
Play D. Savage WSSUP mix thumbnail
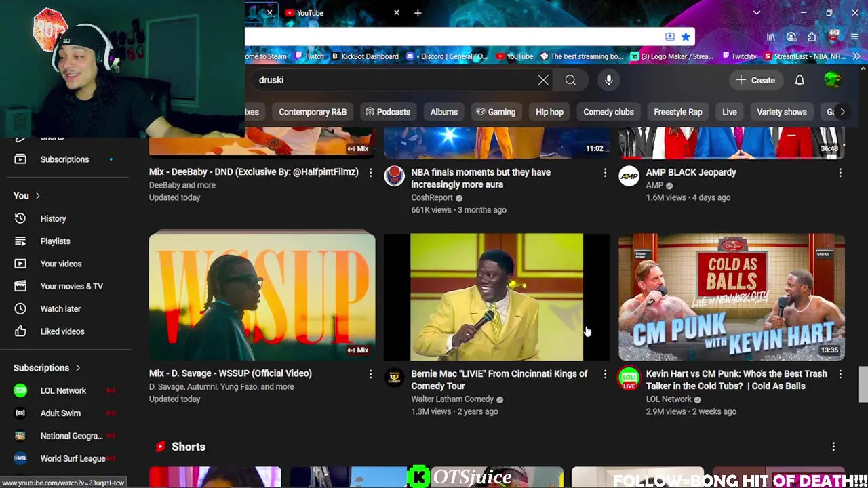point(262,297)
